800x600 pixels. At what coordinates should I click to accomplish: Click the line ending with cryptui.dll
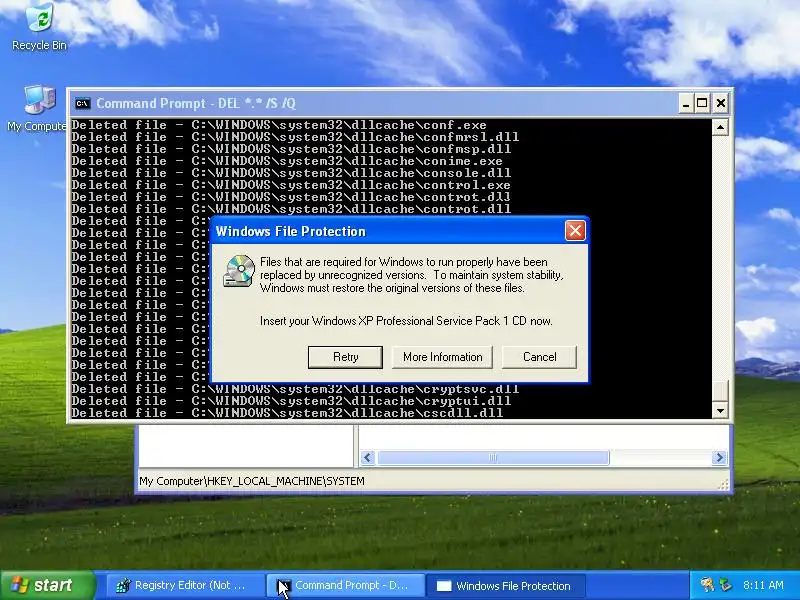[291, 401]
